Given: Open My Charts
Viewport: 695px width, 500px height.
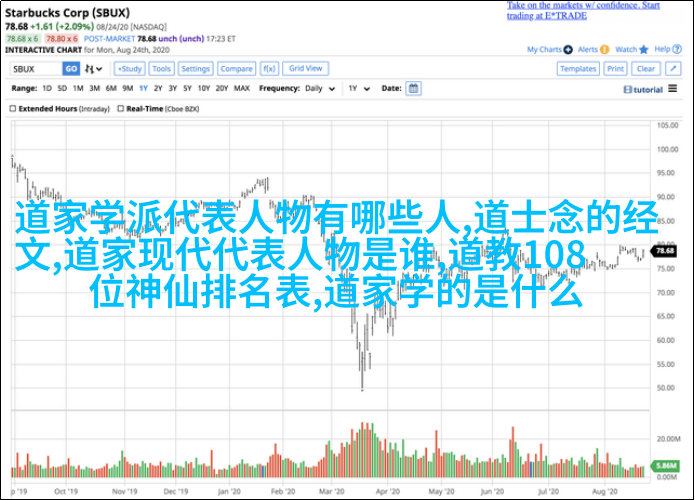Looking at the screenshot, I should [544, 49].
